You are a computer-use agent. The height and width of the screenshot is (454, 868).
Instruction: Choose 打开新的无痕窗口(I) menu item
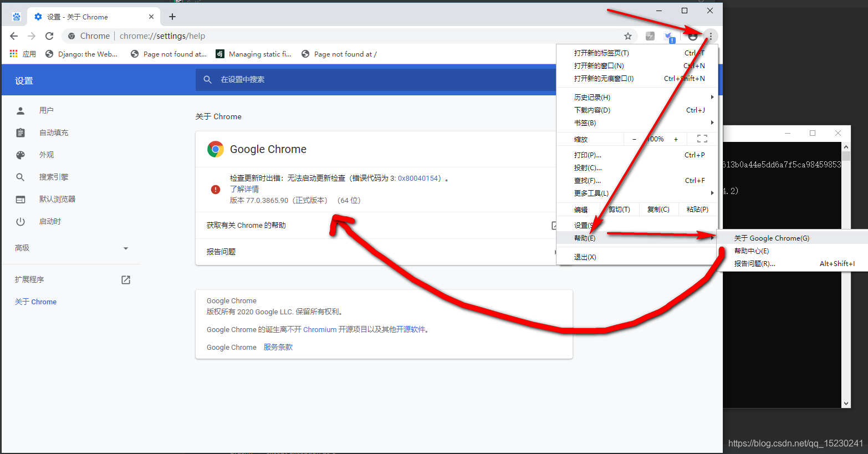pos(637,79)
